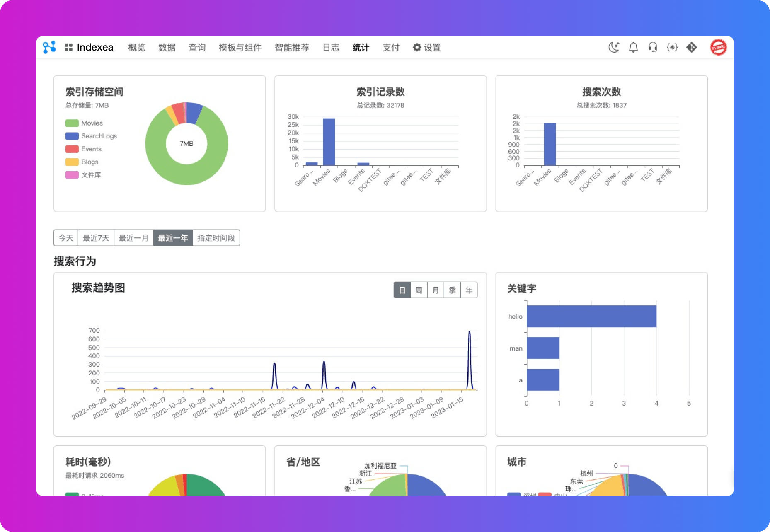
Task: Click the headset support icon
Action: 653,47
